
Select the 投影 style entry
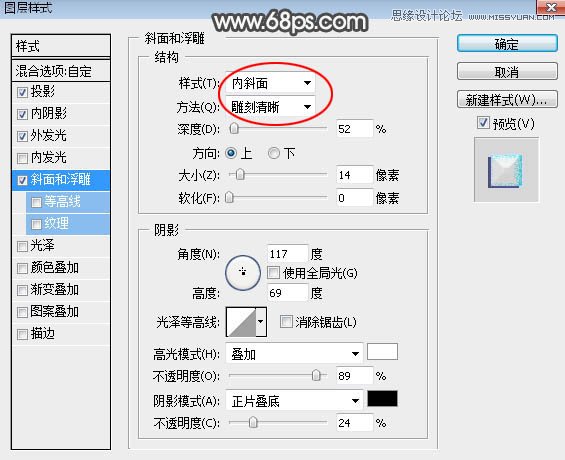coord(43,91)
